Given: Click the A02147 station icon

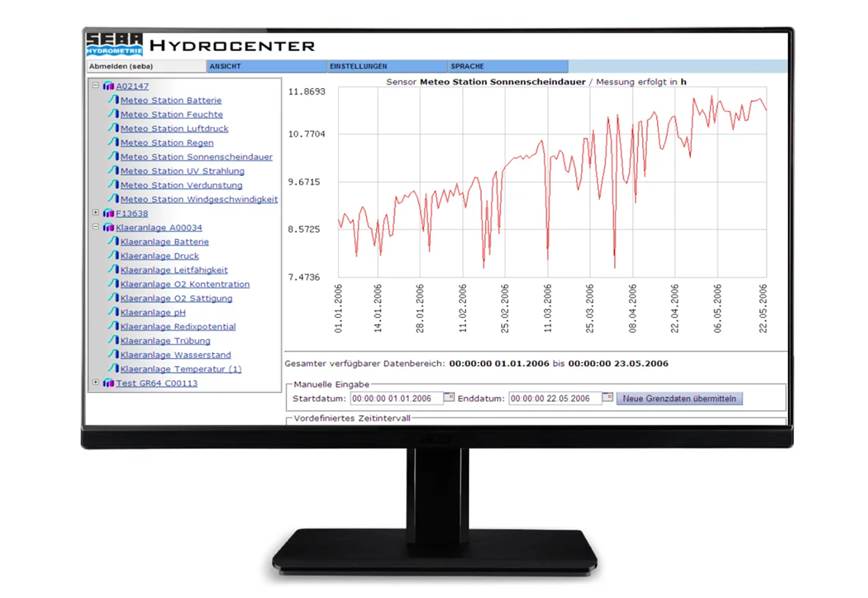Looking at the screenshot, I should [108, 86].
